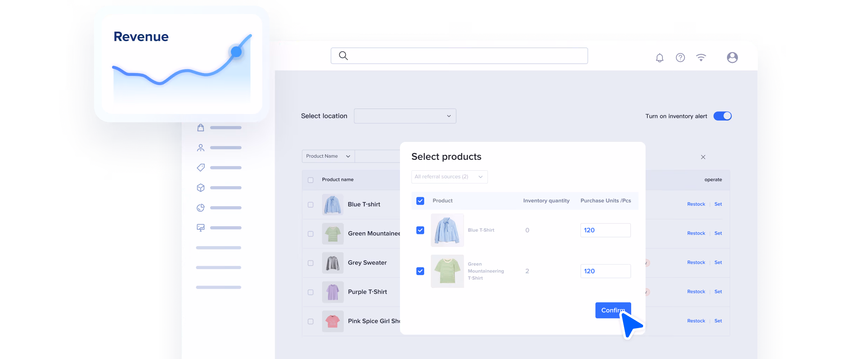Click Restock for Pink Spice Girl row
Viewport: 868px width, 359px height.
click(696, 321)
